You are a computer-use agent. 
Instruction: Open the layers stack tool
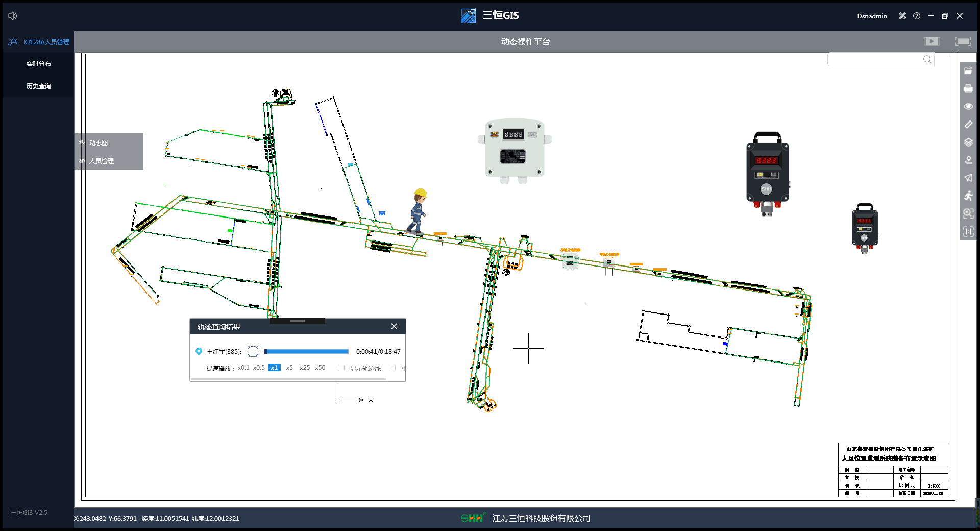[968, 142]
